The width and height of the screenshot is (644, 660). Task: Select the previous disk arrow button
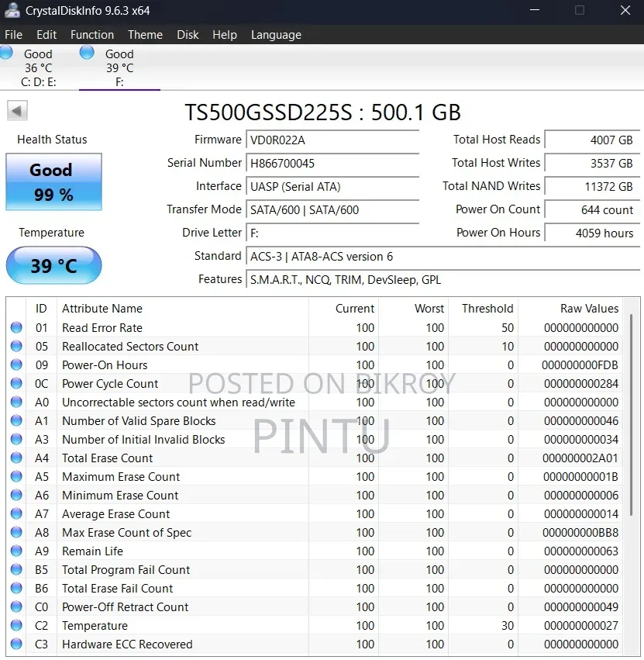17,111
